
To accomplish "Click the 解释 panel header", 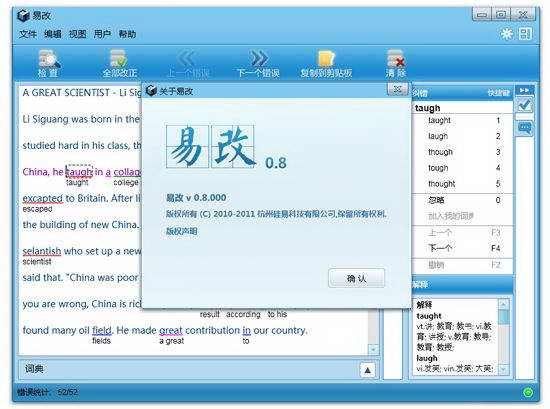I will point(461,284).
